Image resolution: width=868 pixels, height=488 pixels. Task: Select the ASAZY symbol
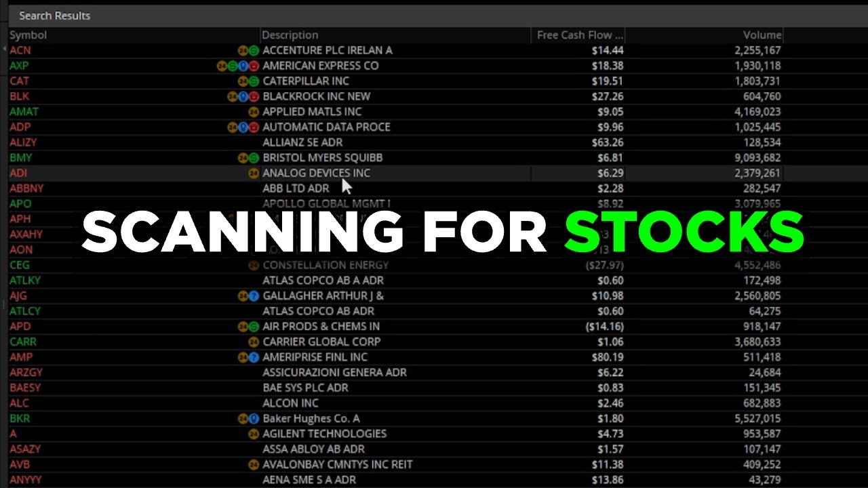(x=26, y=449)
